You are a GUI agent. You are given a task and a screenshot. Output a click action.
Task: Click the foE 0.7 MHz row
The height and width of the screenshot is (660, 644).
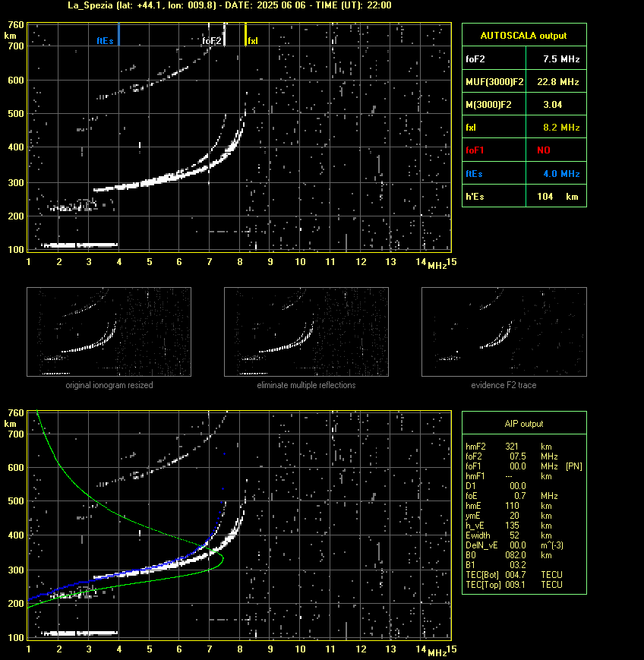(512, 495)
